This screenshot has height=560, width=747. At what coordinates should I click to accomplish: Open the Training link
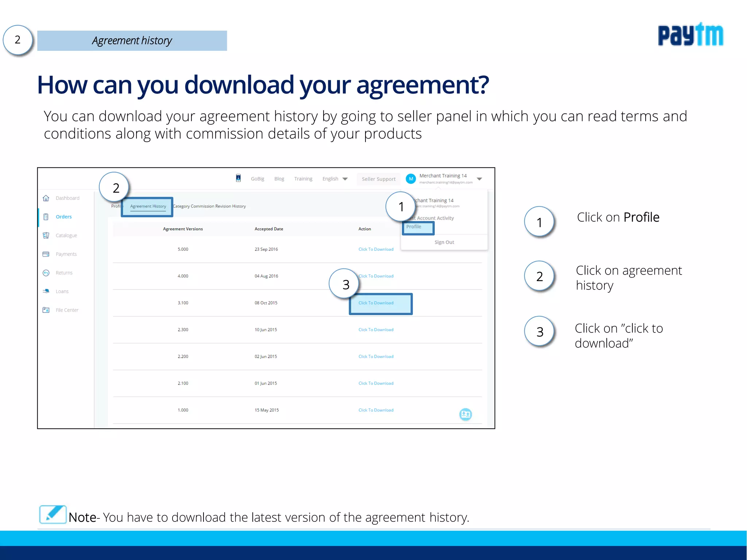coord(303,179)
